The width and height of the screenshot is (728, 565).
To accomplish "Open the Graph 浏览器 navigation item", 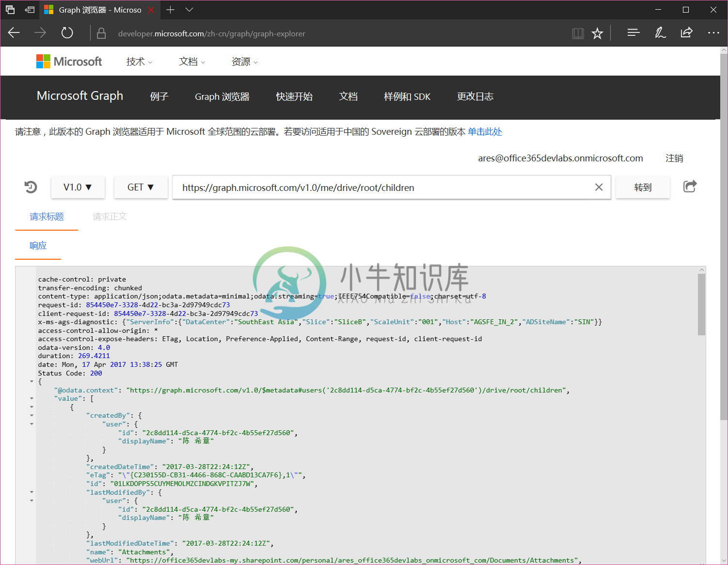I will click(222, 96).
